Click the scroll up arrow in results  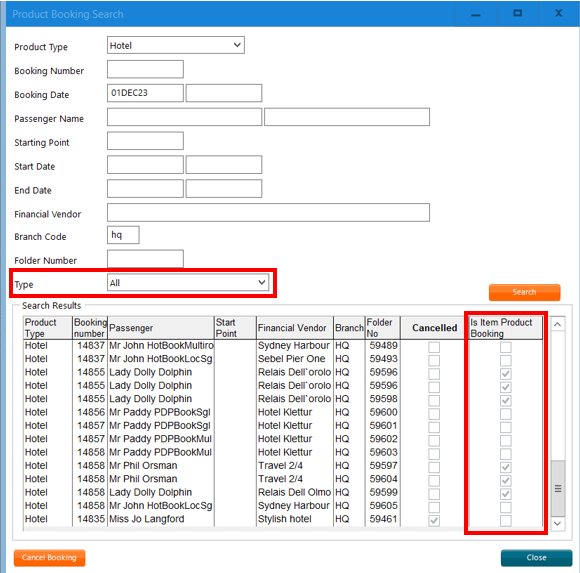pyautogui.click(x=557, y=324)
